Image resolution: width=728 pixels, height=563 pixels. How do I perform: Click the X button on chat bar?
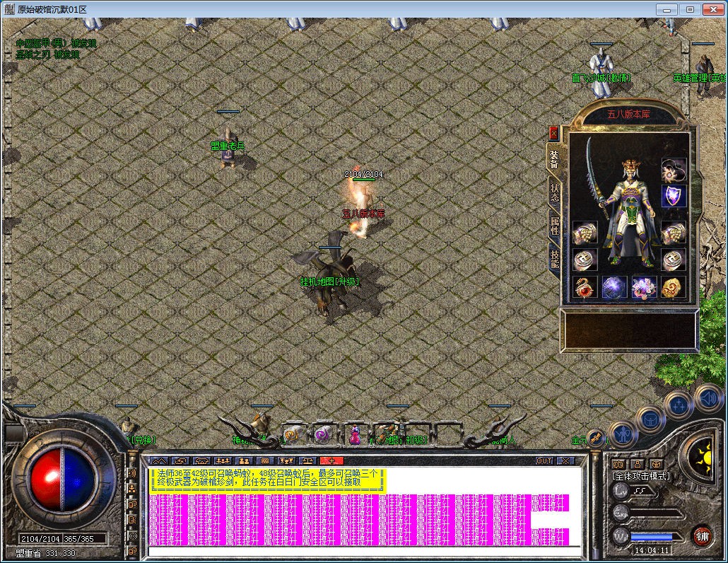pyautogui.click(x=565, y=461)
